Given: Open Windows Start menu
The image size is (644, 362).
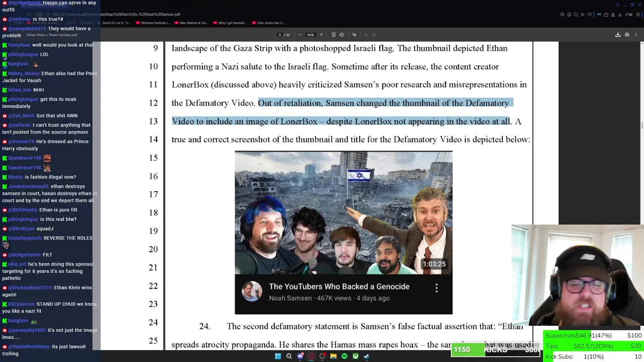Looking at the screenshot, I should click(x=278, y=356).
